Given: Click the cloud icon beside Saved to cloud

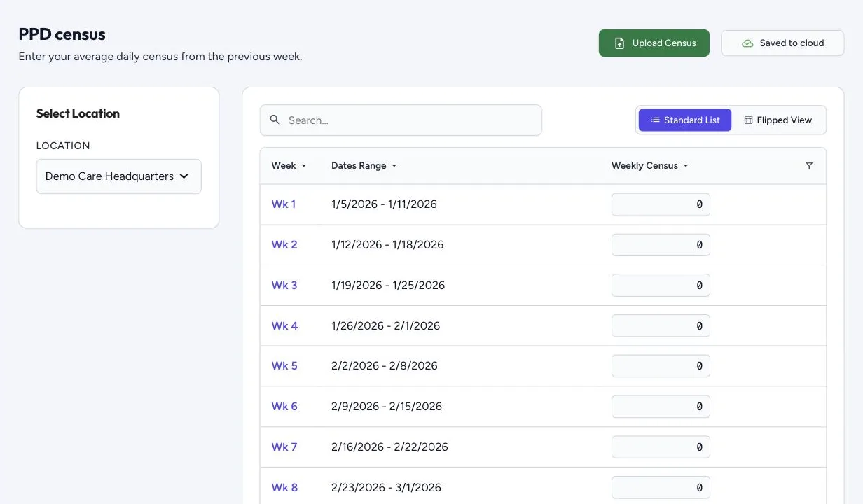Looking at the screenshot, I should (747, 43).
